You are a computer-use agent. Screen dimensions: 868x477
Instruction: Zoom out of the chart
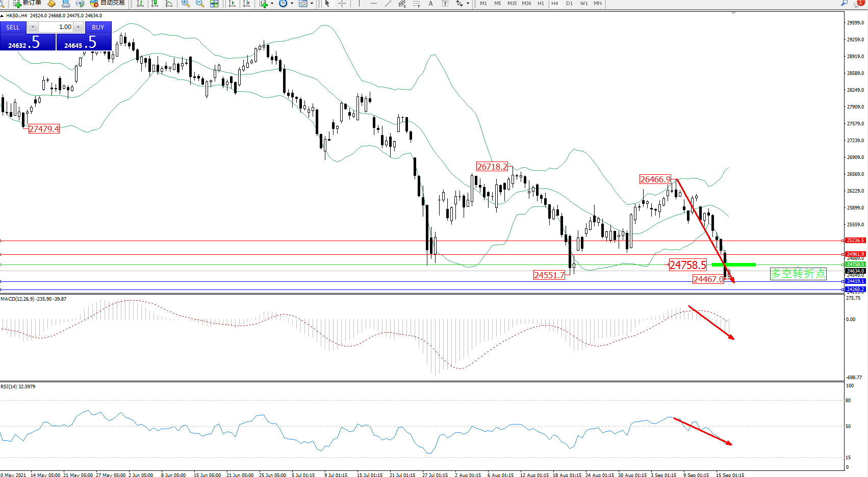200,4
